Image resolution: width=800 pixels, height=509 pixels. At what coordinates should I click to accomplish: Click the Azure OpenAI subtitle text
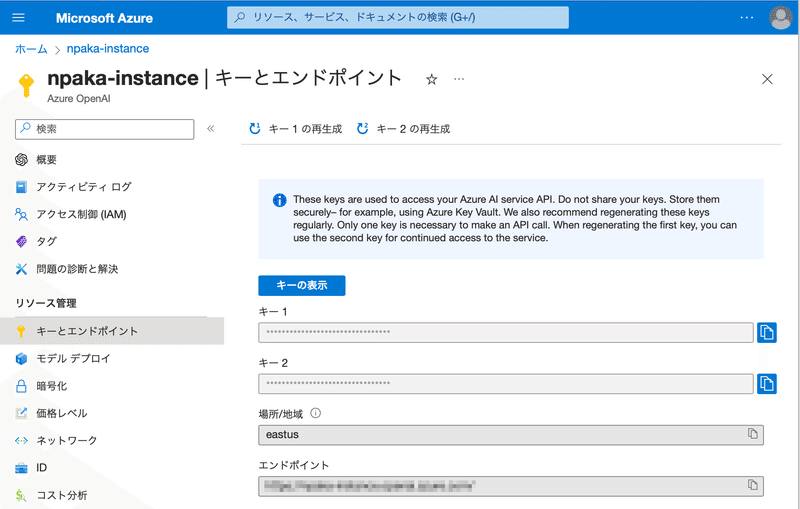point(79,98)
